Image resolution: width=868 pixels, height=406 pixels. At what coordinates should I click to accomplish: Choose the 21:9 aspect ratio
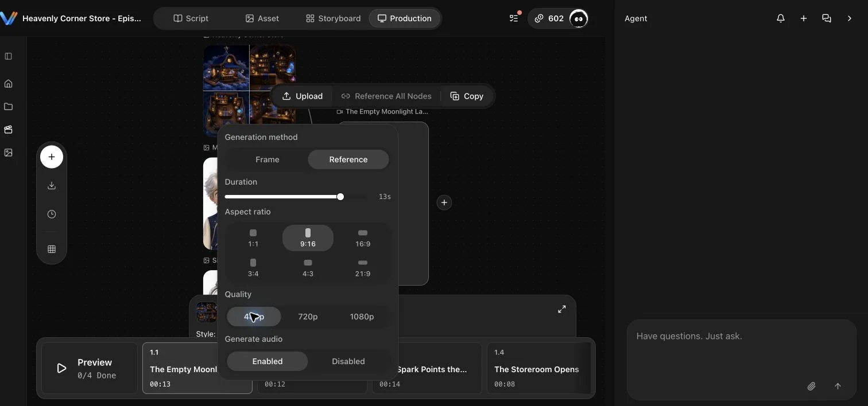click(x=363, y=268)
